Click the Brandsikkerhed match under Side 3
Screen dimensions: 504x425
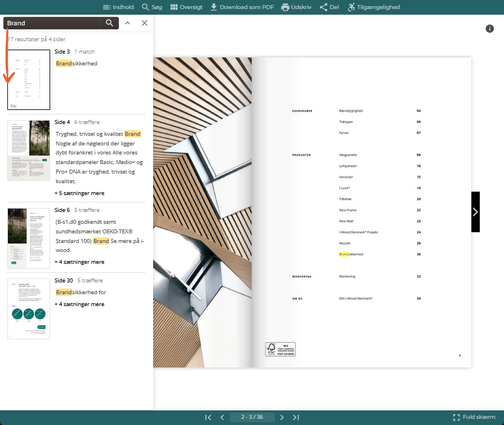tap(77, 63)
